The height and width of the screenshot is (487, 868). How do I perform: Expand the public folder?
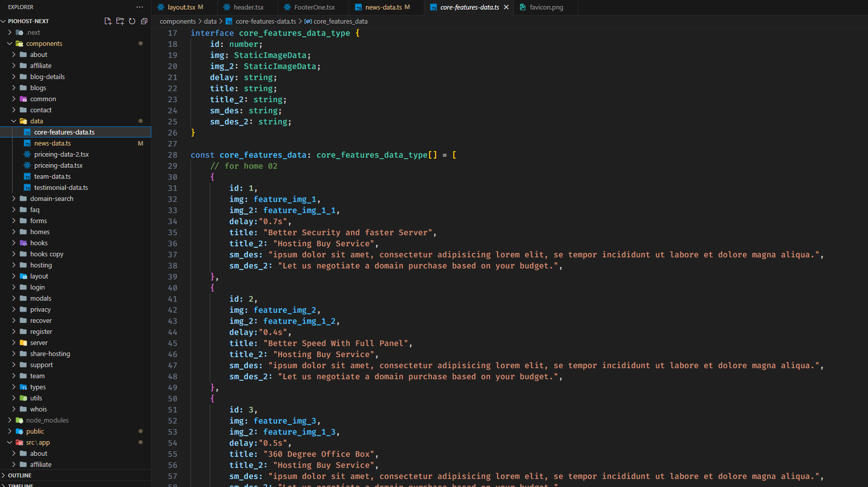point(10,431)
